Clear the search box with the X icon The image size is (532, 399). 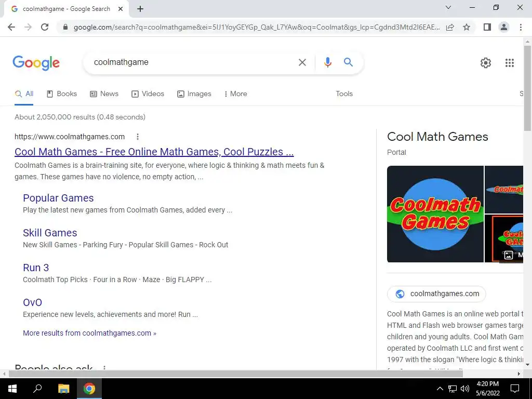[302, 62]
